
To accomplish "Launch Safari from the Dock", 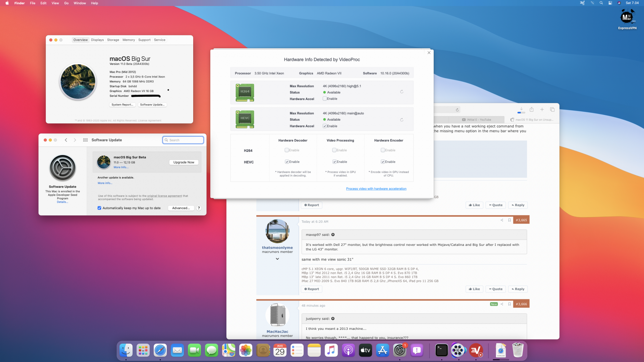I will tap(160, 350).
